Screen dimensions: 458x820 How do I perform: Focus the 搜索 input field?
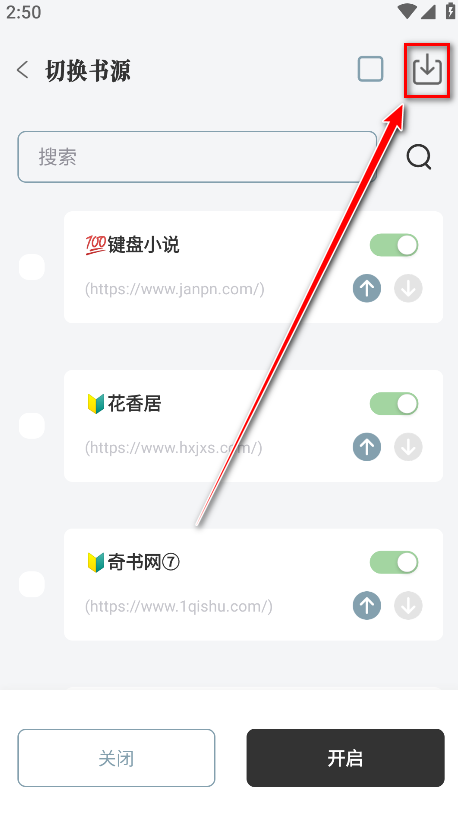point(197,157)
